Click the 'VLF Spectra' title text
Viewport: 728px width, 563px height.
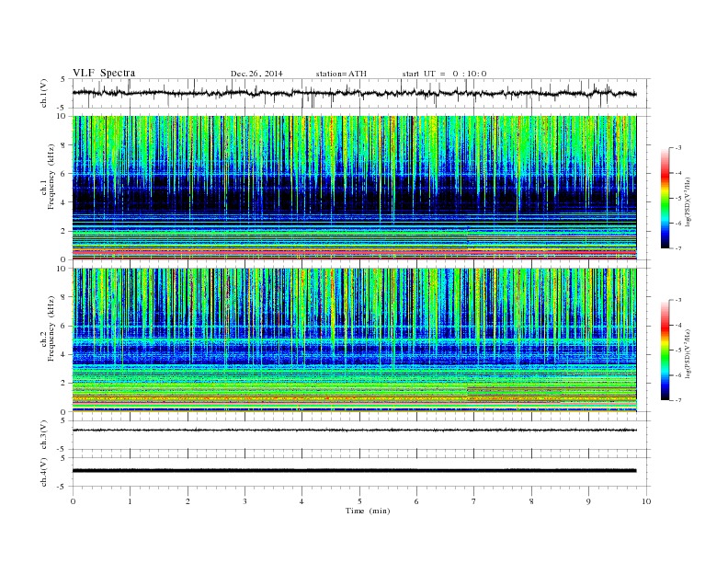[104, 73]
